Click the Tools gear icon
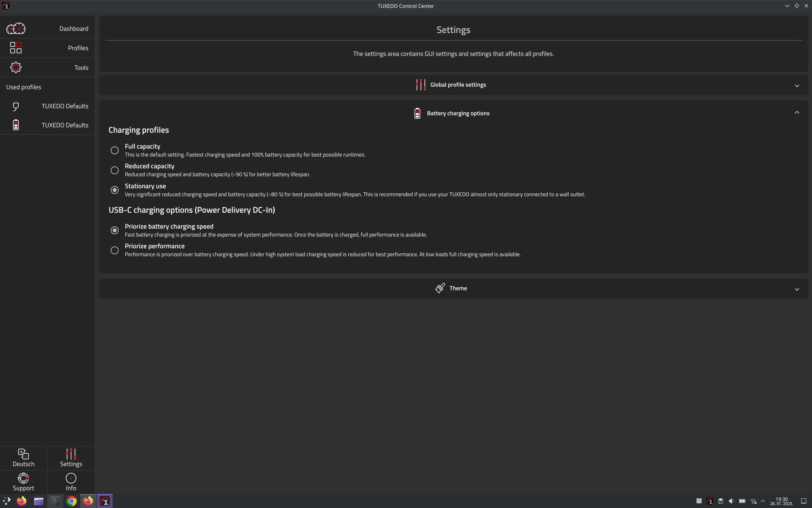The image size is (812, 508). 16,67
